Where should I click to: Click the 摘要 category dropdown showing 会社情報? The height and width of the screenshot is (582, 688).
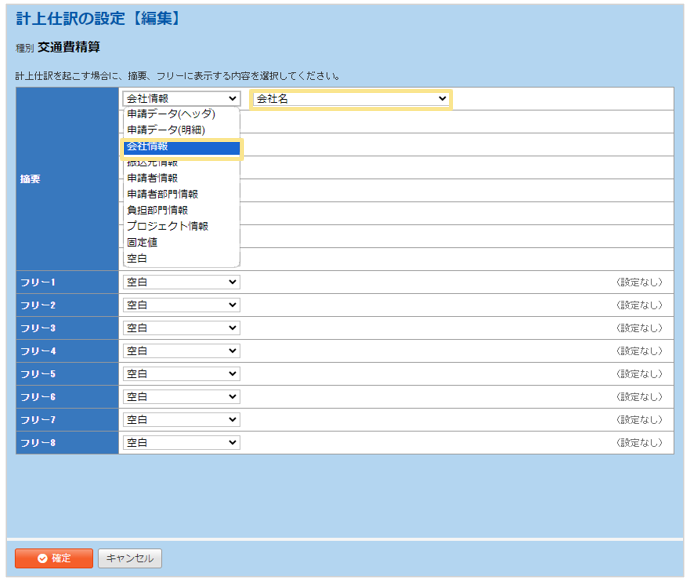pyautogui.click(x=181, y=99)
